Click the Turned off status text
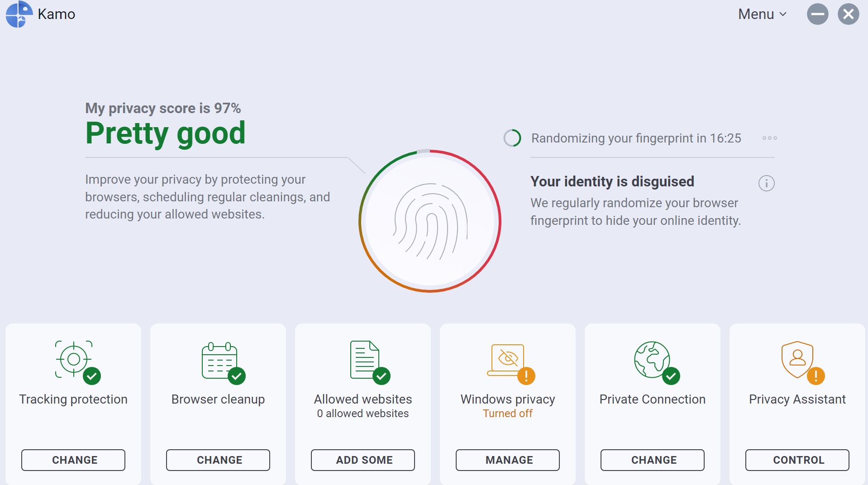 [x=507, y=414]
